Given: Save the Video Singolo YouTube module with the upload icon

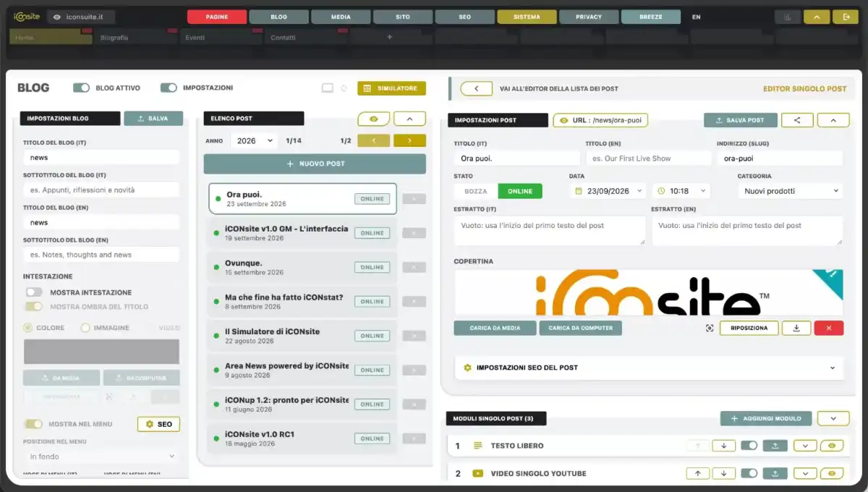Looking at the screenshot, I should (x=775, y=473).
